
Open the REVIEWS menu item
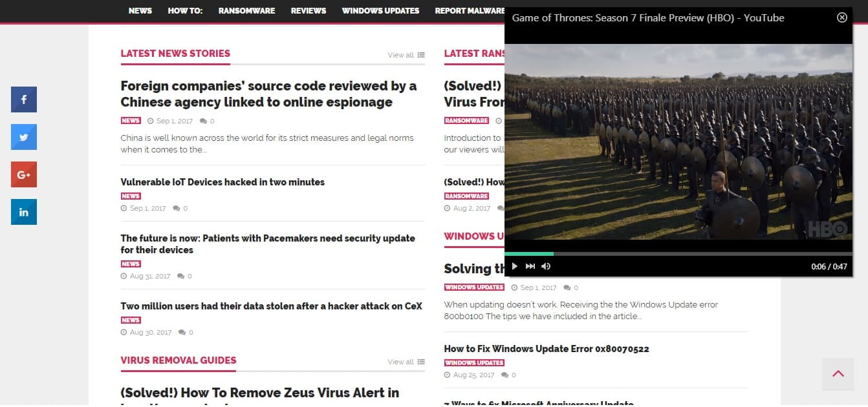309,10
